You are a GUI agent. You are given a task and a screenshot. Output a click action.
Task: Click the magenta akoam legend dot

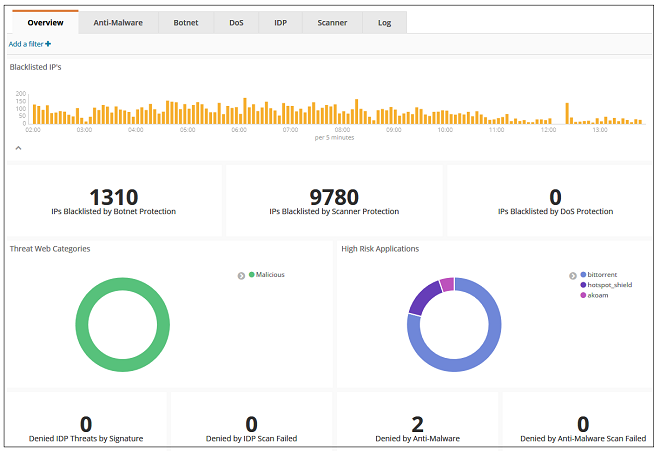[x=583, y=294]
